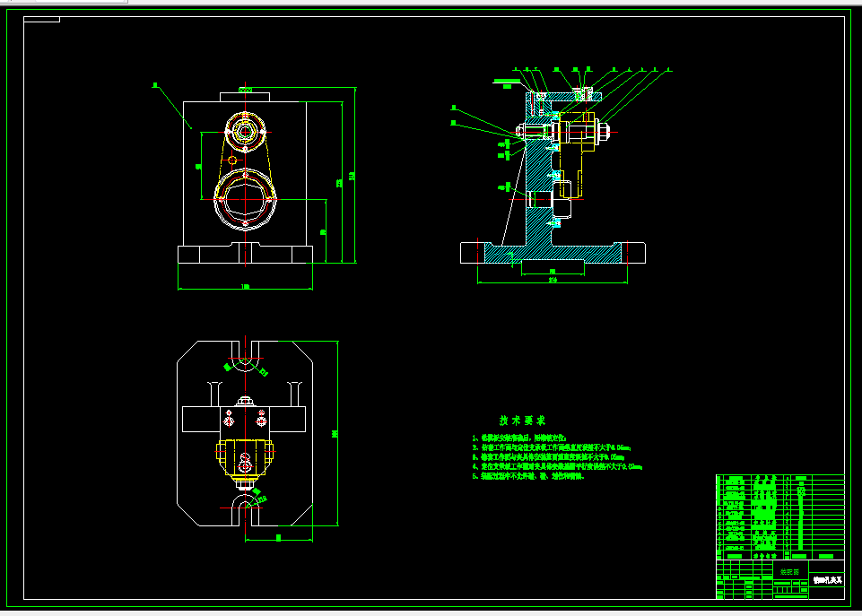Pick the small upper bushing circle in front view
This screenshot has width=862, height=616.
pos(245,132)
